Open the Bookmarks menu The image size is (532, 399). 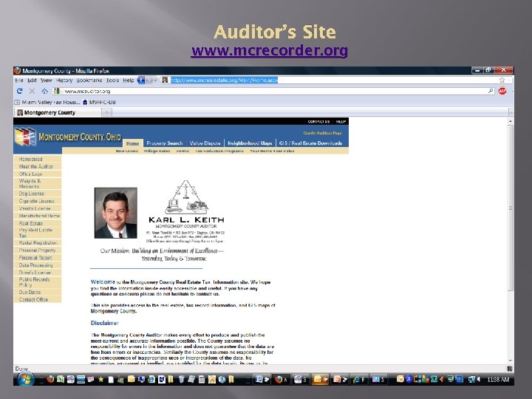[89, 81]
